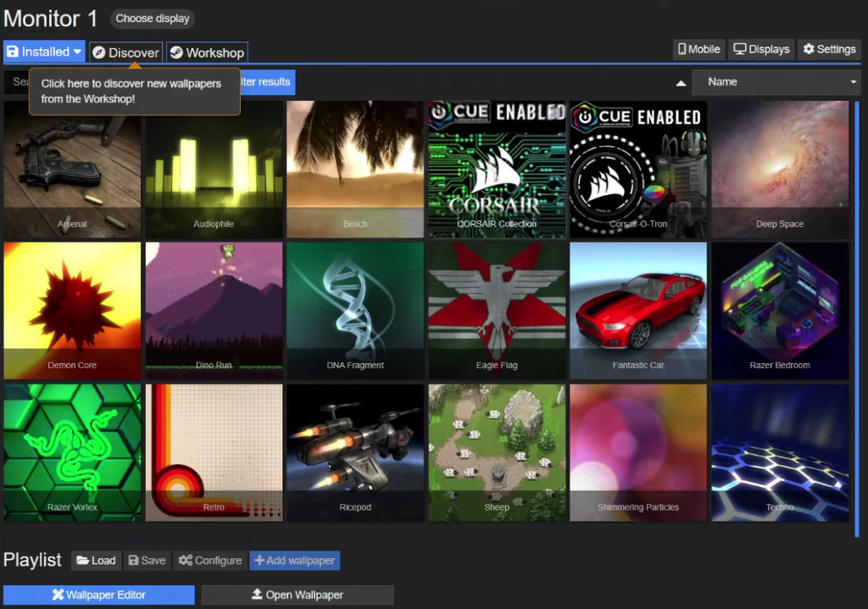The width and height of the screenshot is (868, 609).
Task: Open the Discover tab
Action: pos(125,53)
